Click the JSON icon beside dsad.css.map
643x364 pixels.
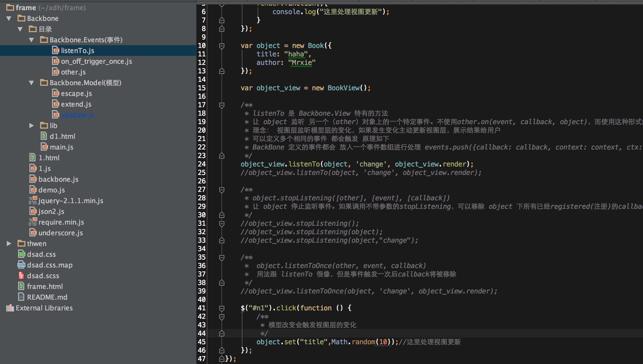click(21, 265)
